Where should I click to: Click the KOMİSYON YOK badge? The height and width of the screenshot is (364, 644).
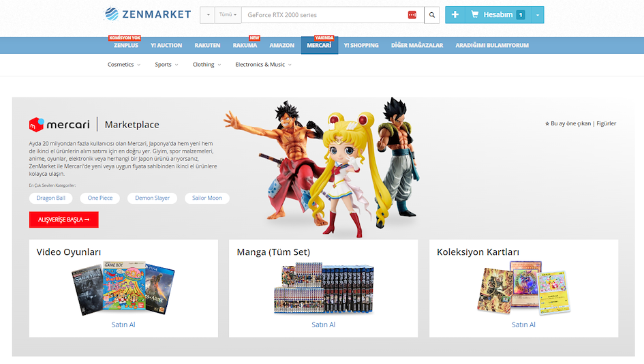pos(125,37)
